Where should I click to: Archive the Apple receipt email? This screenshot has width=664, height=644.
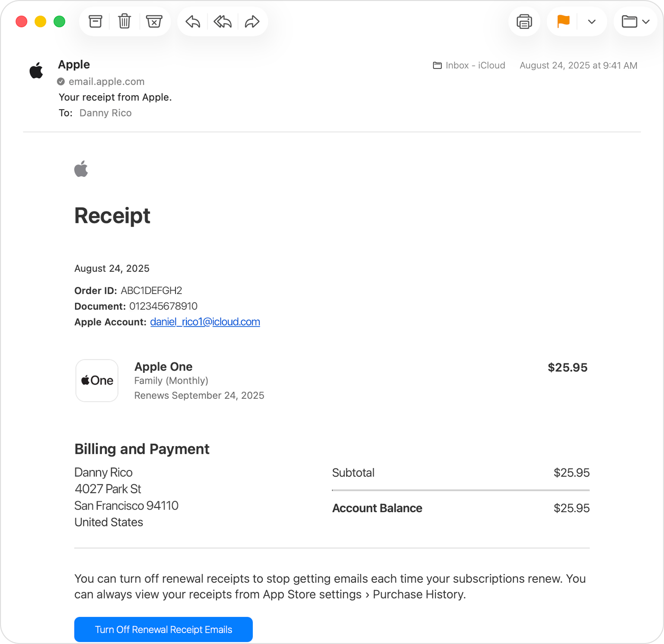95,21
